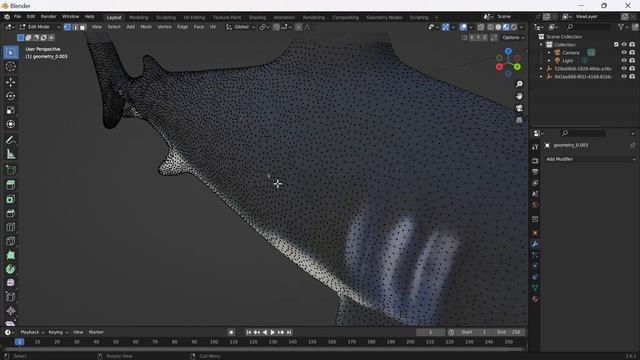Enable vertex select mode
This screenshot has width=640, height=360.
[67, 27]
